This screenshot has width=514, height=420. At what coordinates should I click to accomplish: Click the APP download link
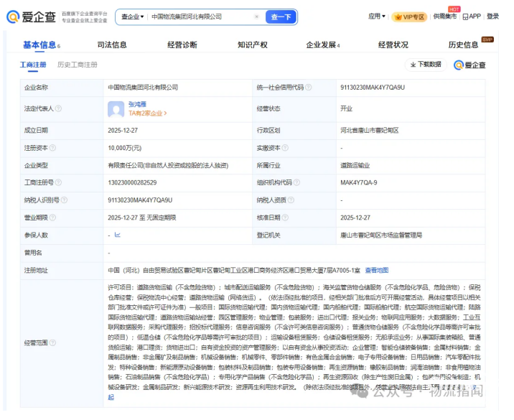pos(472,17)
